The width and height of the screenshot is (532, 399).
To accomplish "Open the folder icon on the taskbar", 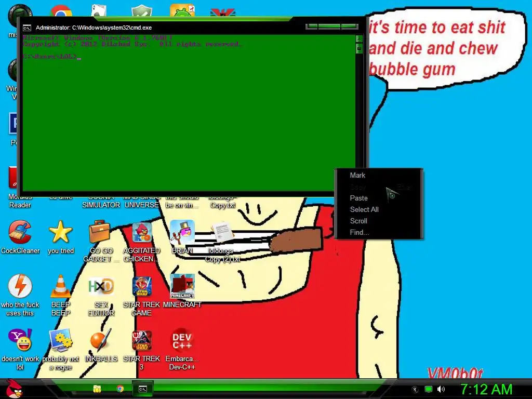I will 97,389.
